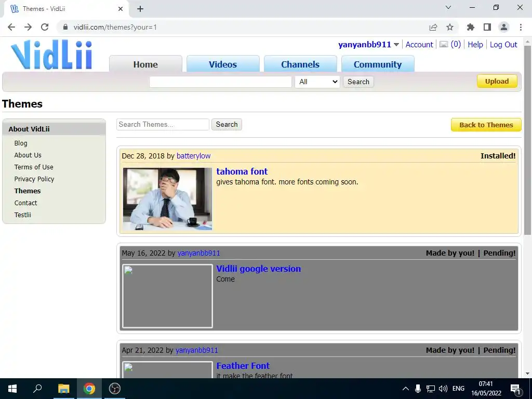Open File Explorer from the taskbar
The height and width of the screenshot is (399, 532).
pyautogui.click(x=63, y=389)
